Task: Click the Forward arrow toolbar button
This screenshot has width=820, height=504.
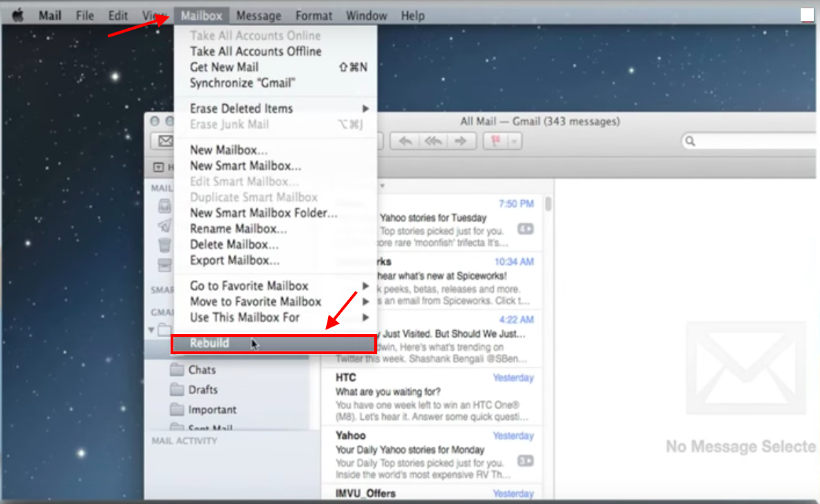Action: [x=461, y=141]
